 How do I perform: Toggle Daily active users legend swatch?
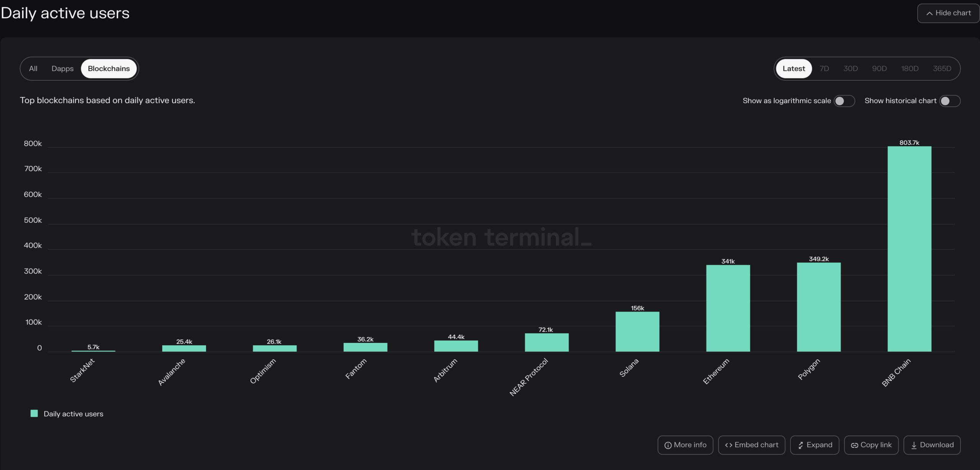tap(34, 413)
